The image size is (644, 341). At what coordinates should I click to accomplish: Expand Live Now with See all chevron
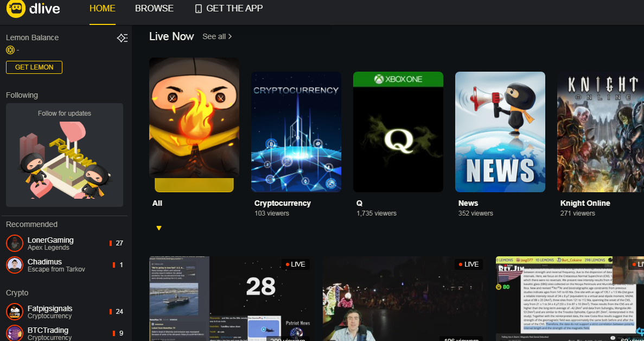(230, 36)
